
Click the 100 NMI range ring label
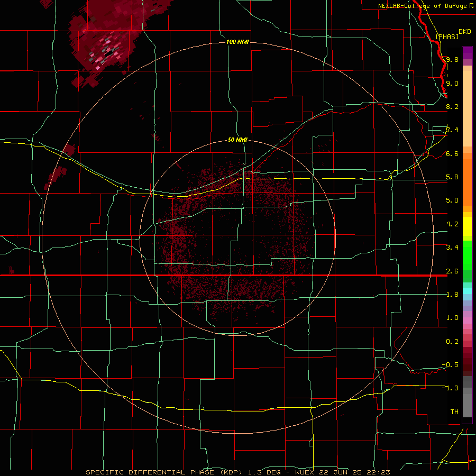click(x=237, y=42)
